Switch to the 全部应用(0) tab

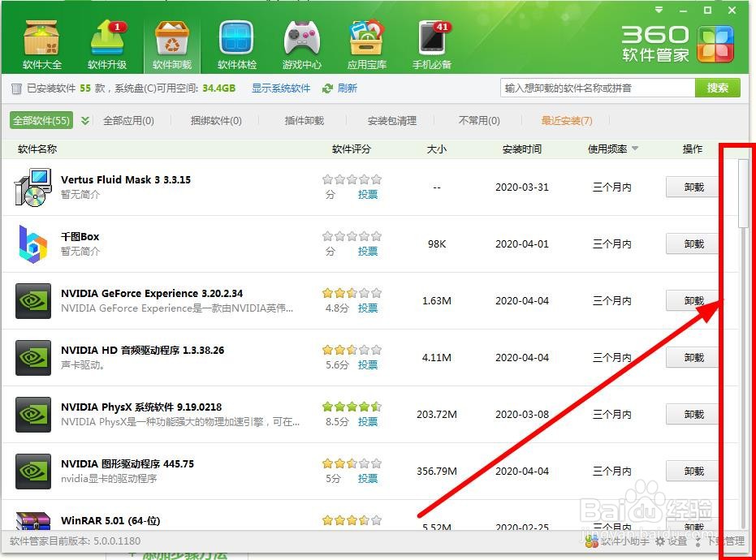129,120
